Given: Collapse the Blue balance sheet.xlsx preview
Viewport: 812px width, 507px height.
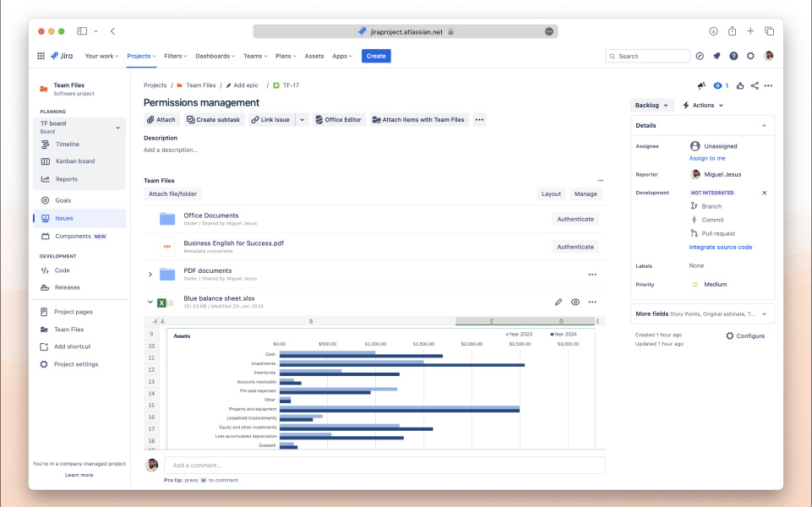Looking at the screenshot, I should click(150, 302).
